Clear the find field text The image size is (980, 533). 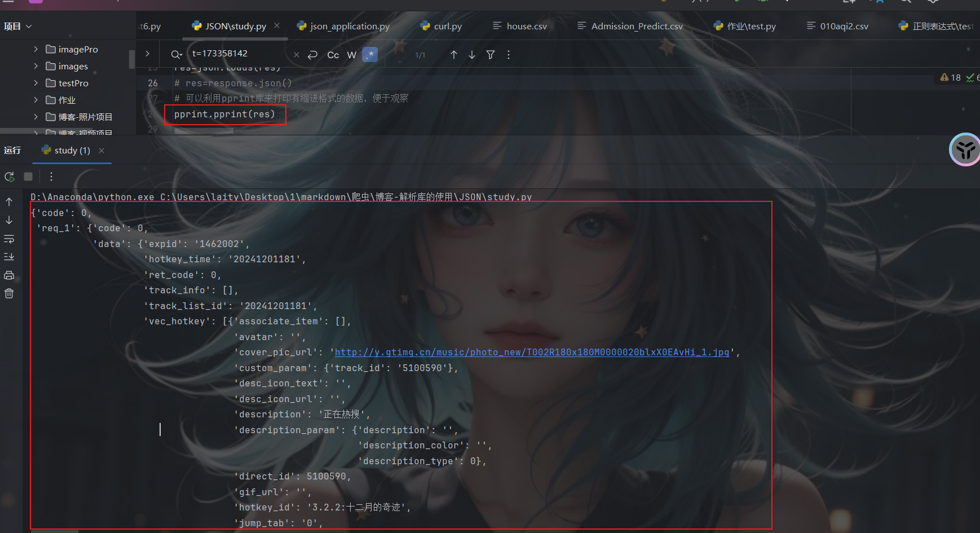coord(297,55)
